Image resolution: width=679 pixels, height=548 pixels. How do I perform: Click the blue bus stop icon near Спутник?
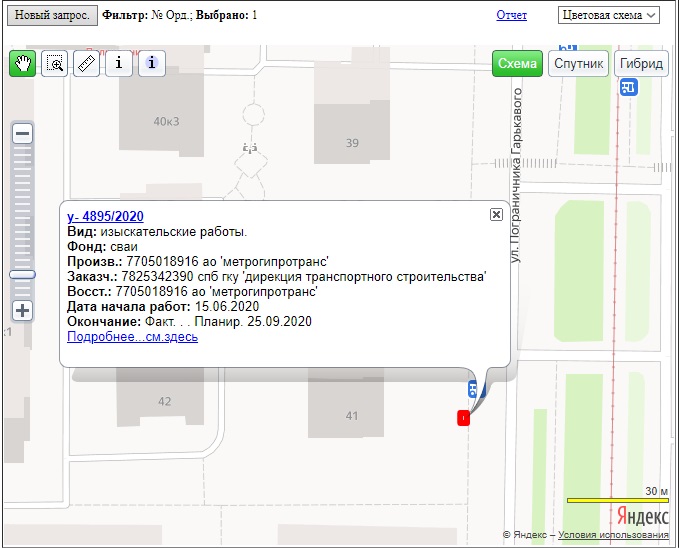pos(627,88)
